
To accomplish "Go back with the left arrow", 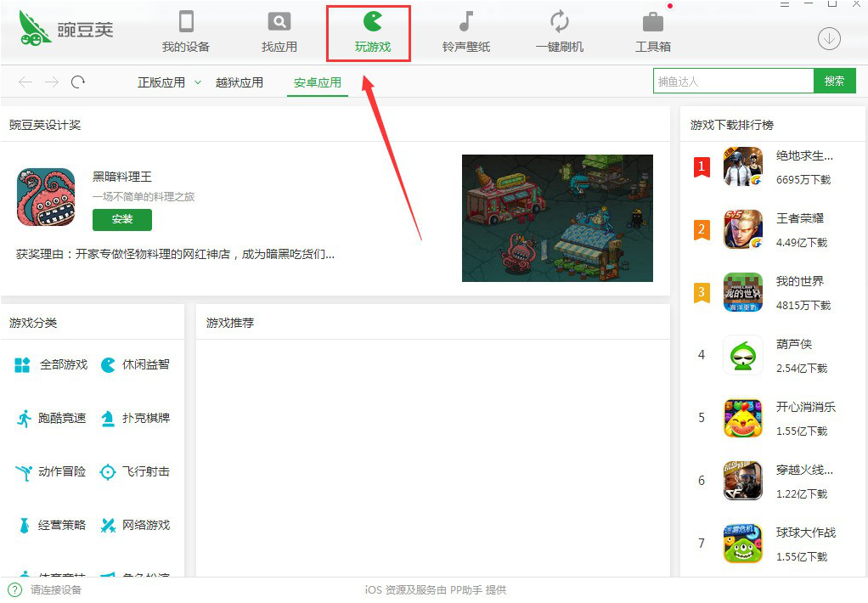I will (x=25, y=82).
